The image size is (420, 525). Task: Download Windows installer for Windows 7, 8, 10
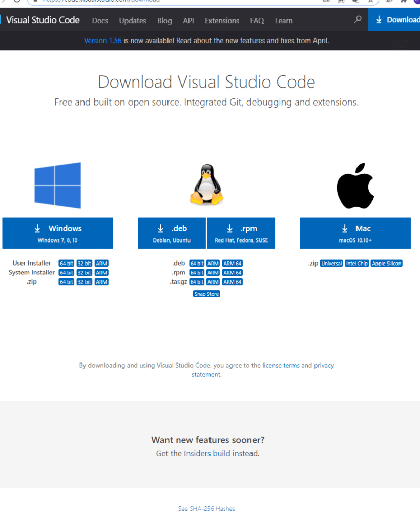tap(57, 233)
